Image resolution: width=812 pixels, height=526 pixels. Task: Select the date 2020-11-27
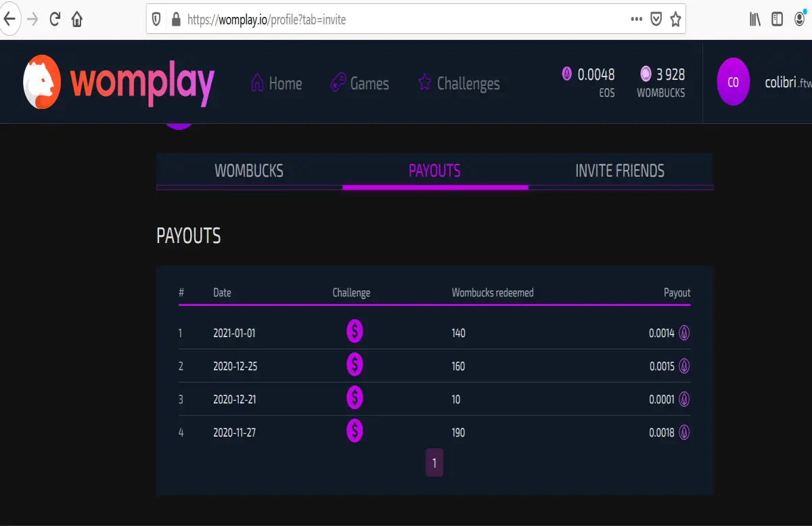234,433
